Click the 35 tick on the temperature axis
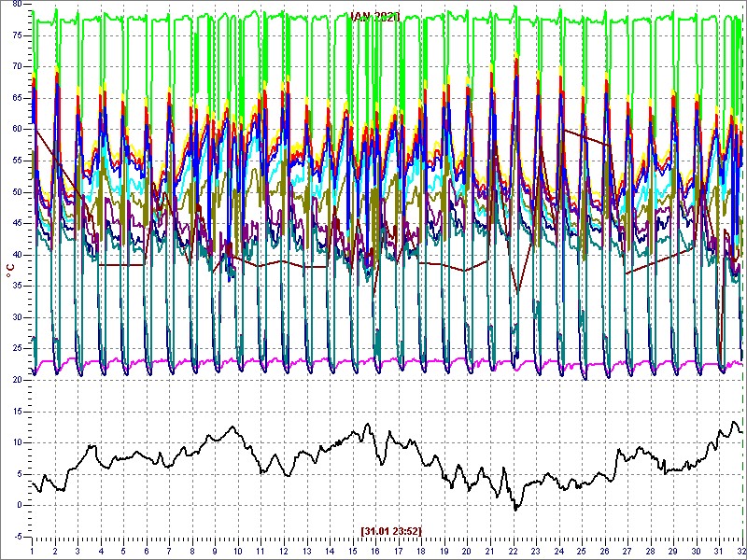747x560 pixels. click(x=16, y=286)
